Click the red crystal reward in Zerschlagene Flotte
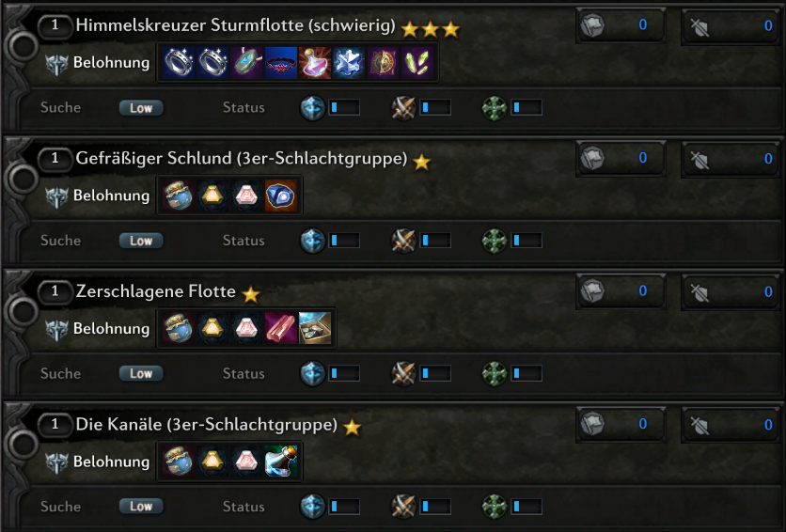786x532 pixels. tap(280, 329)
